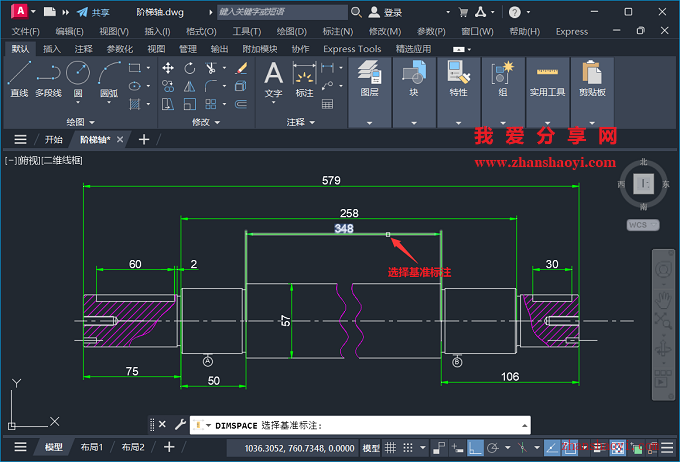This screenshot has width=680, height=462.
Task: Toggle the 模型 space button in status bar
Action: (x=371, y=448)
